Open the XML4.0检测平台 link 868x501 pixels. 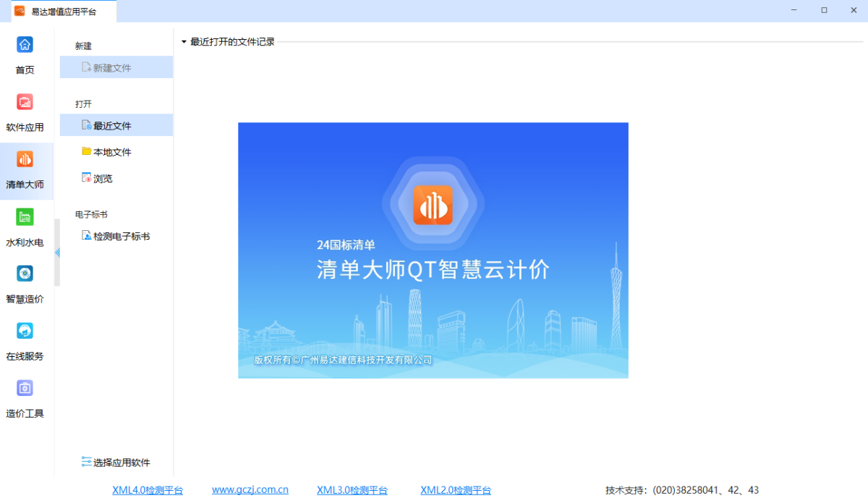pyautogui.click(x=148, y=490)
